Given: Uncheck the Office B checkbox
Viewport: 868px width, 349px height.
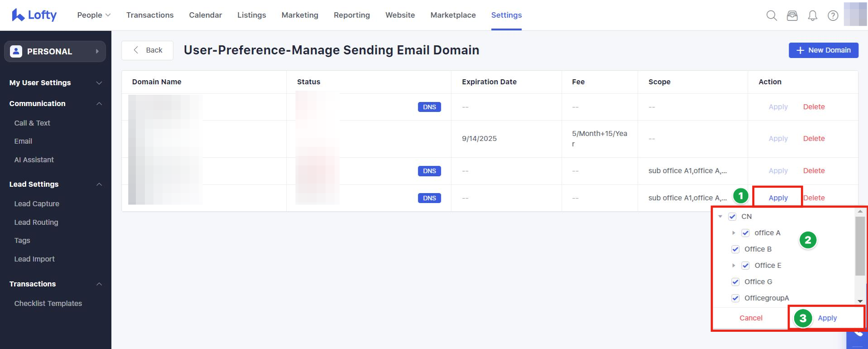Looking at the screenshot, I should coord(735,249).
